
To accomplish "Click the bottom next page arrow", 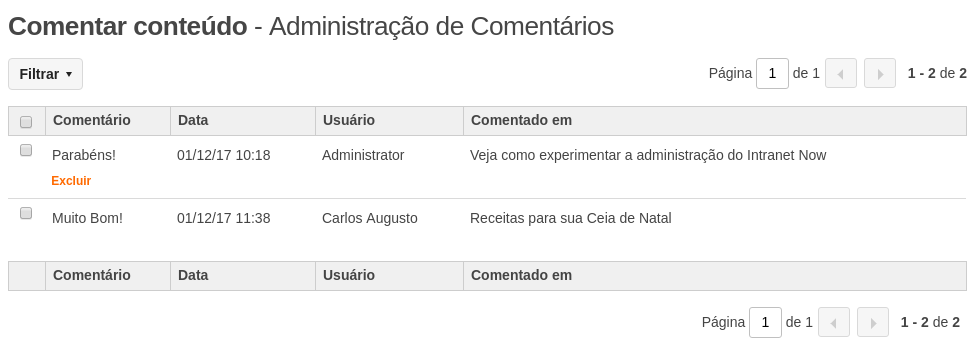I will (873, 322).
